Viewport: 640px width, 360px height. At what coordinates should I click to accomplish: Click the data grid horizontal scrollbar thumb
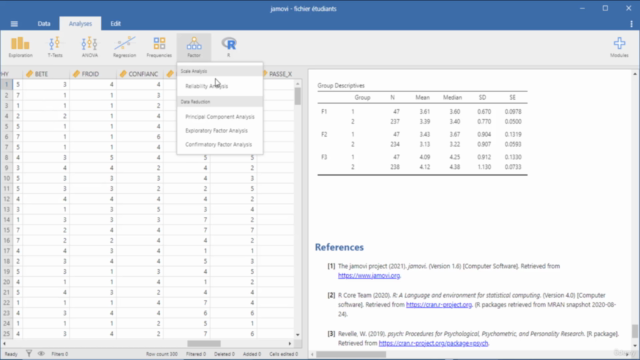[204, 344]
